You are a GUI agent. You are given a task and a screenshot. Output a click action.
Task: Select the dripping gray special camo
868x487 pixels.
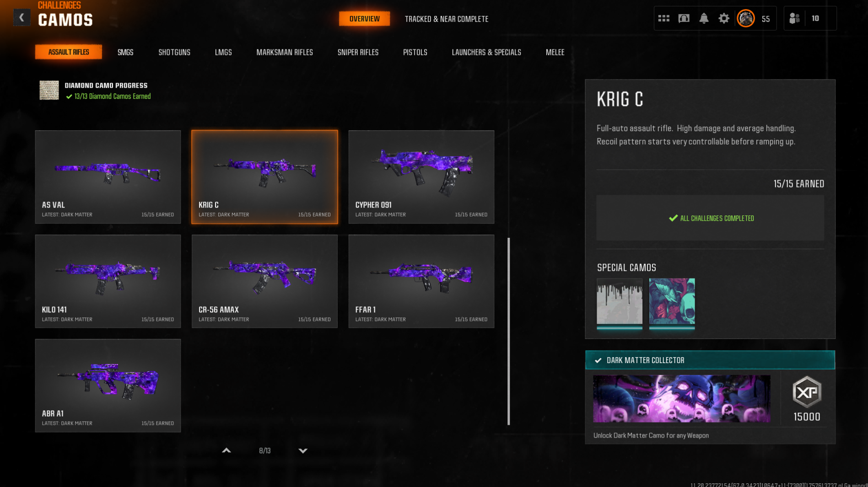(x=619, y=303)
